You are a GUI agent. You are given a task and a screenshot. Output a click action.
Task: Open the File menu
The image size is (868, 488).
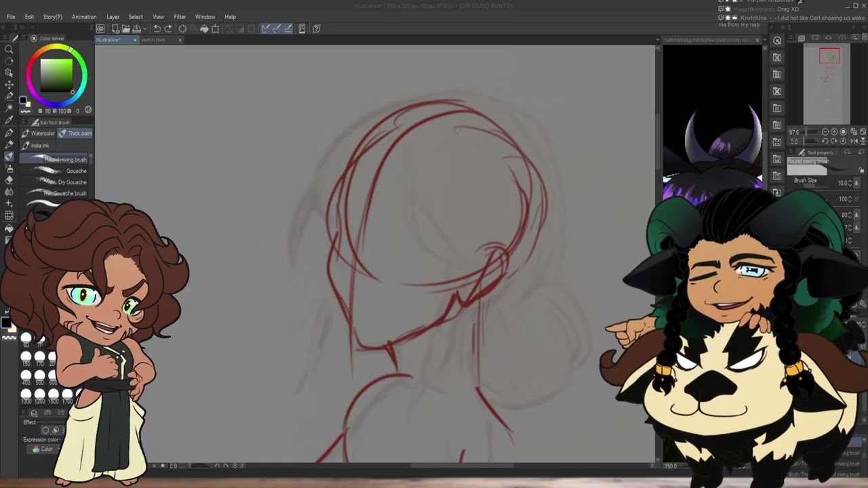click(11, 17)
